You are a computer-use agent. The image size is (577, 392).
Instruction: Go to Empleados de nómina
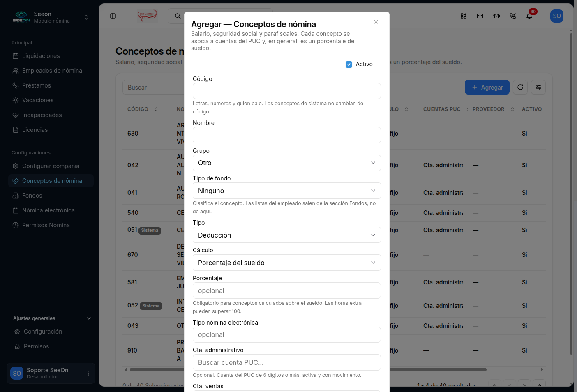(51, 71)
